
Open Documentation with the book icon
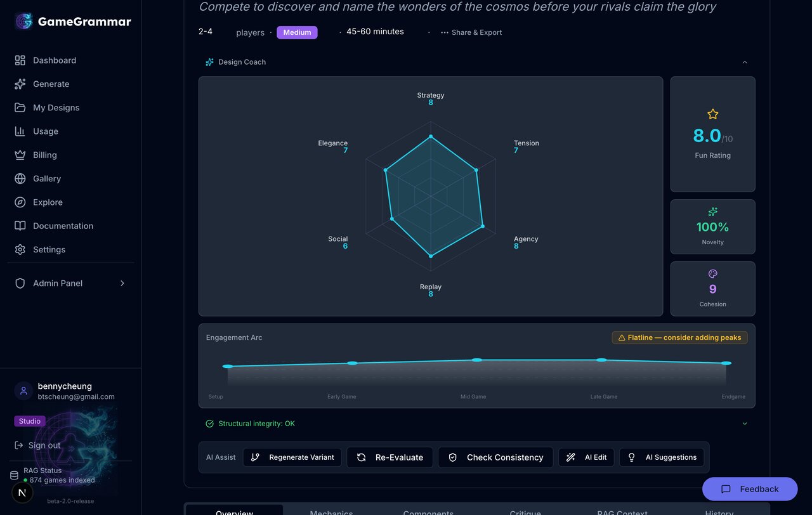pos(20,226)
